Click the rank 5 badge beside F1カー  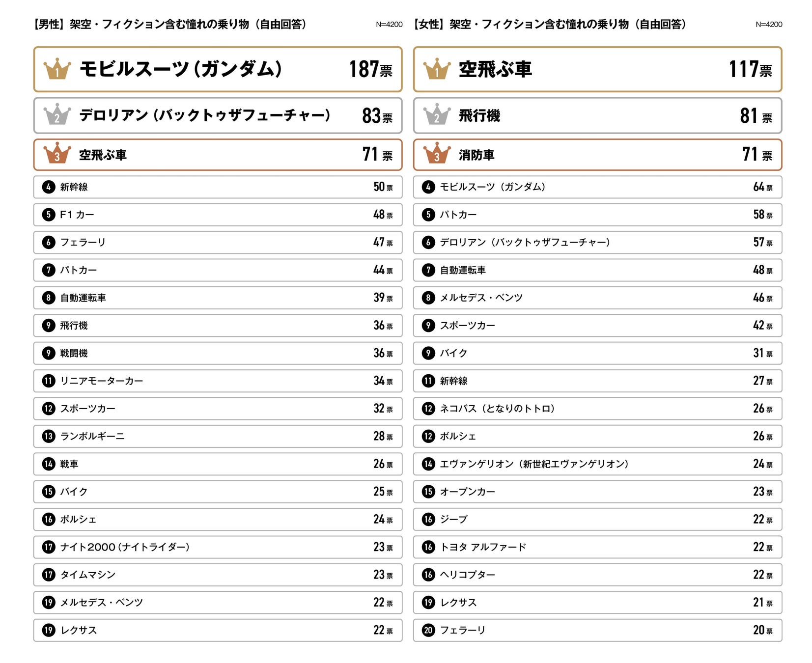(49, 215)
